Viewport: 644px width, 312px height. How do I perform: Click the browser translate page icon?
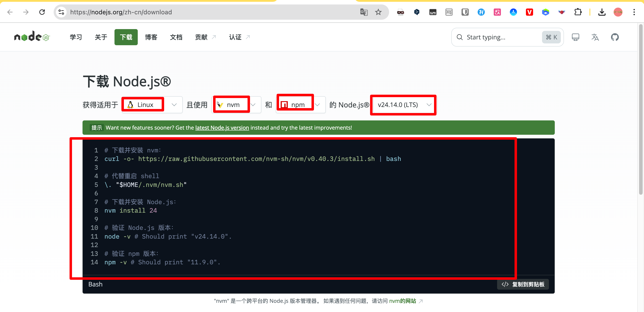[x=364, y=12]
